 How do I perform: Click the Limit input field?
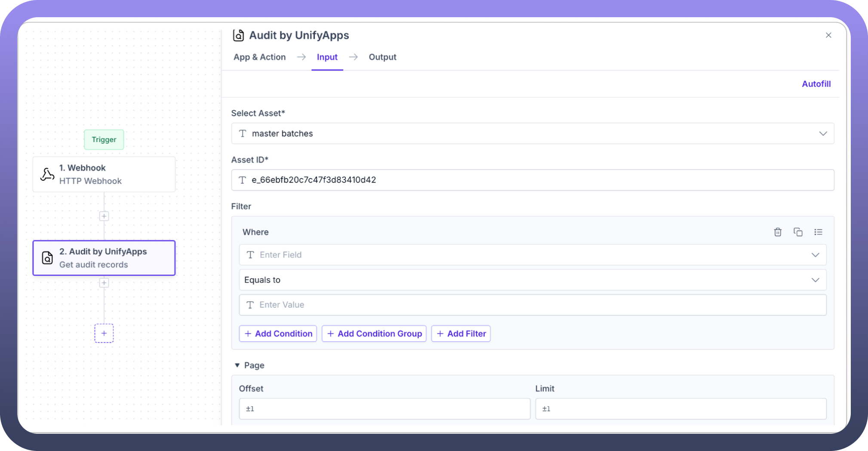[681, 409]
